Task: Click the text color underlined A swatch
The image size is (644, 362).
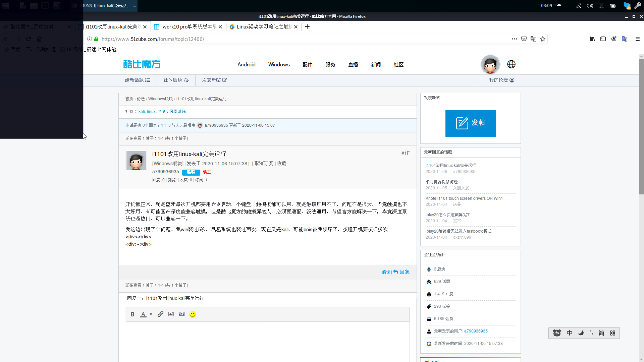Action: tap(143, 314)
